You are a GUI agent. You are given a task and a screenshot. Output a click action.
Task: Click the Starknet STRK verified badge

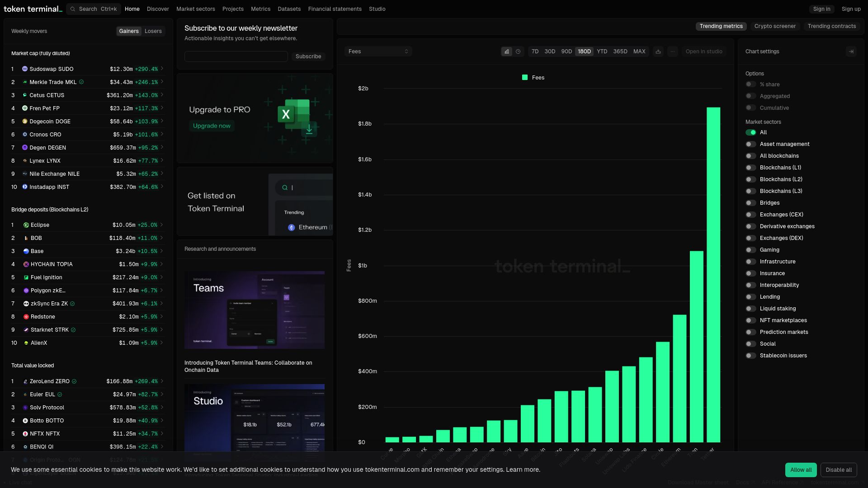73,330
